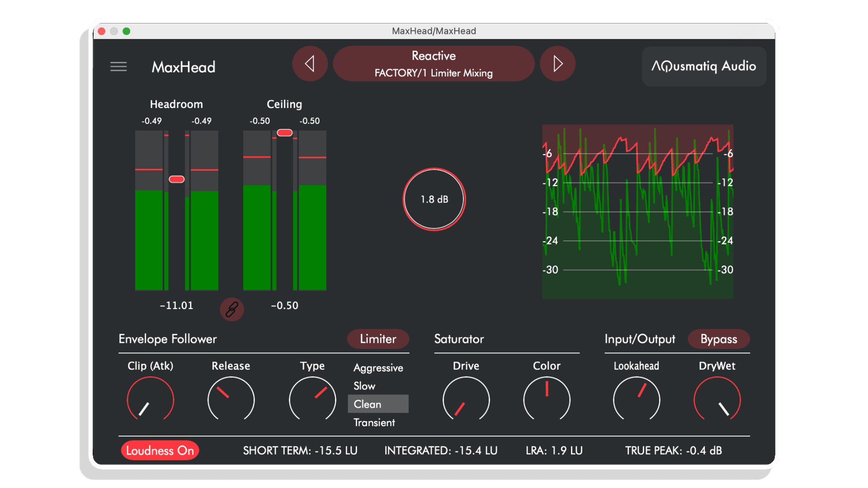Open the hamburger menu
Viewport: 868px width, 488px height.
point(118,67)
